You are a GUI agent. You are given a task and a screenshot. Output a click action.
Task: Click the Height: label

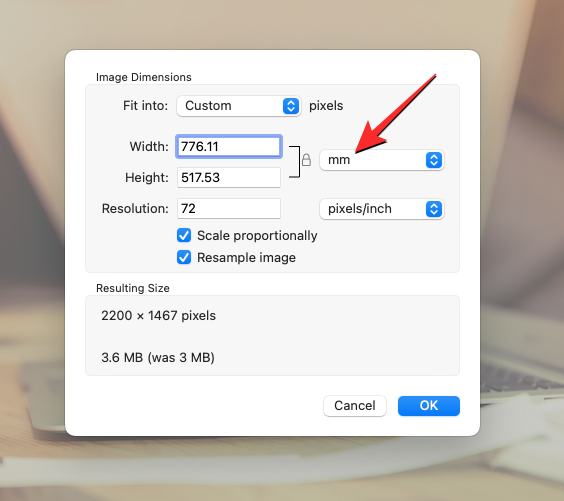[x=147, y=177]
